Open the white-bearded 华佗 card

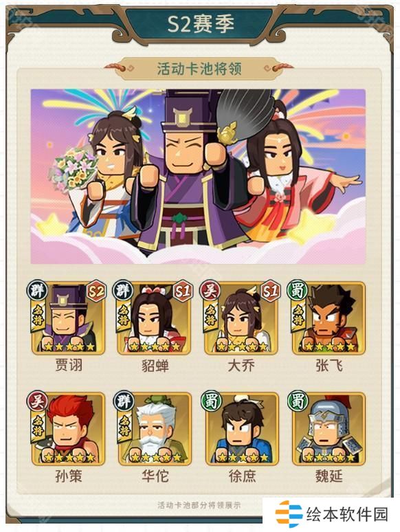pos(155,428)
